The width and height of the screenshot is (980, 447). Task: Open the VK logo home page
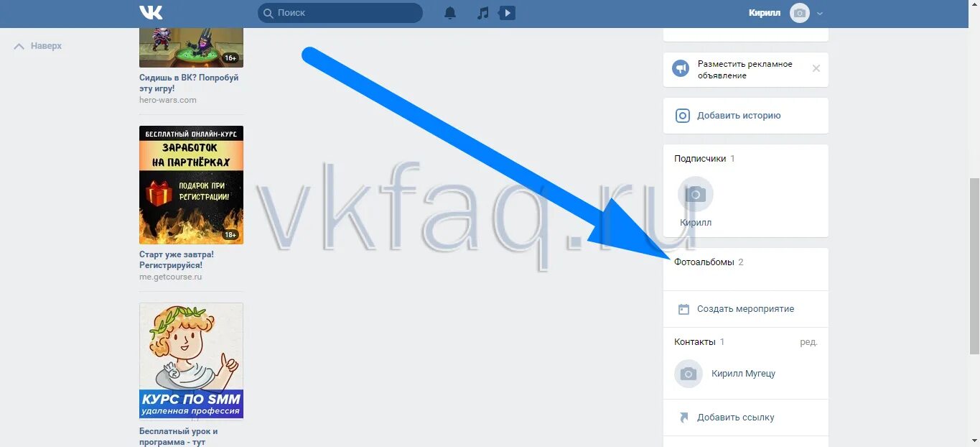[151, 12]
